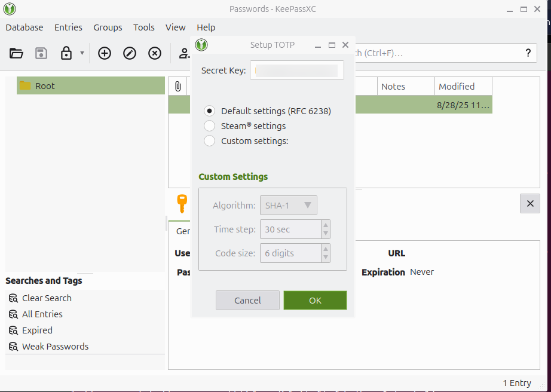Open the Algorithm SHA-1 dropdown
The height and width of the screenshot is (392, 551).
[289, 206]
